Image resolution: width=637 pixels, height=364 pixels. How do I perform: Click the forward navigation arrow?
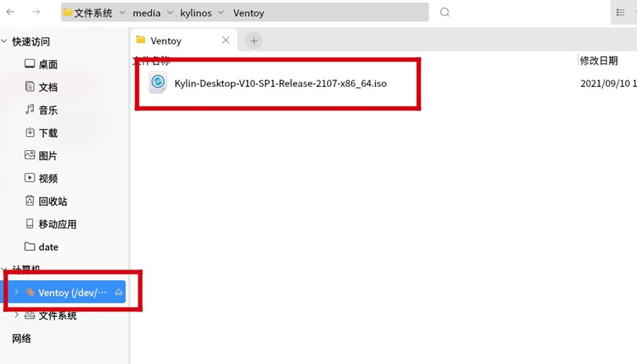pyautogui.click(x=36, y=13)
